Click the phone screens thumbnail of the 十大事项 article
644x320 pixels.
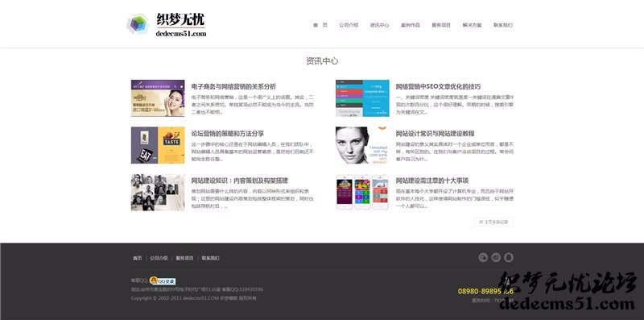[362, 192]
